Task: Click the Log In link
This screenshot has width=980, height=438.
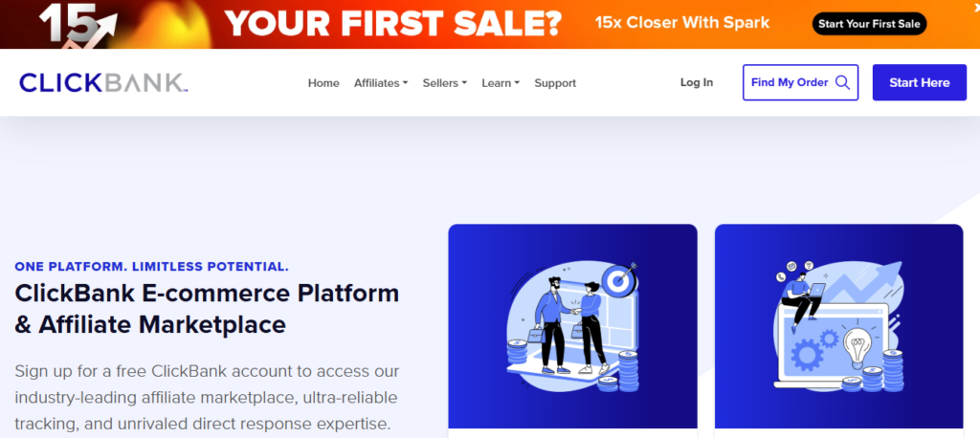Action: (x=697, y=82)
